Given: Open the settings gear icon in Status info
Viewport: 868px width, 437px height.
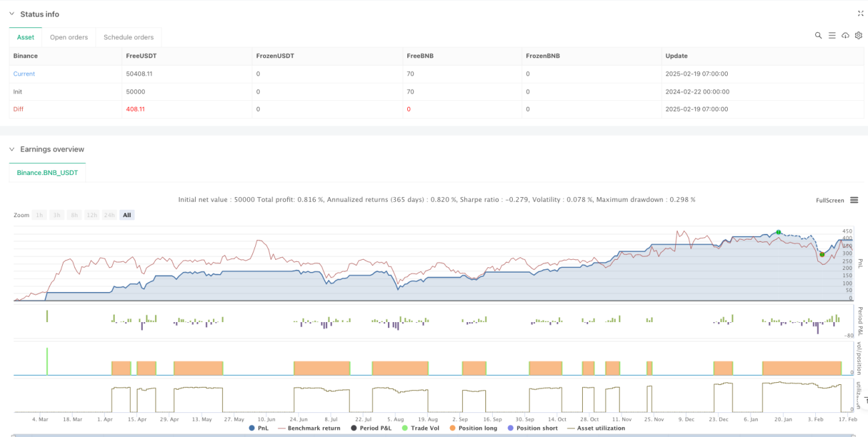Looking at the screenshot, I should [x=859, y=35].
